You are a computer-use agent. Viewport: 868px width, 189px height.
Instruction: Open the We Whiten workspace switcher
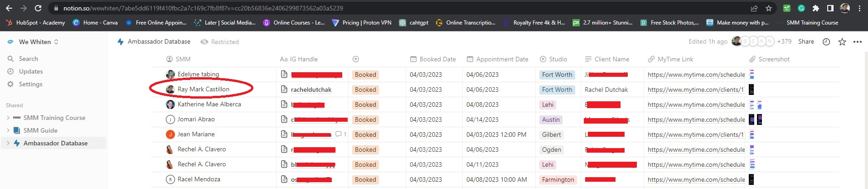35,42
